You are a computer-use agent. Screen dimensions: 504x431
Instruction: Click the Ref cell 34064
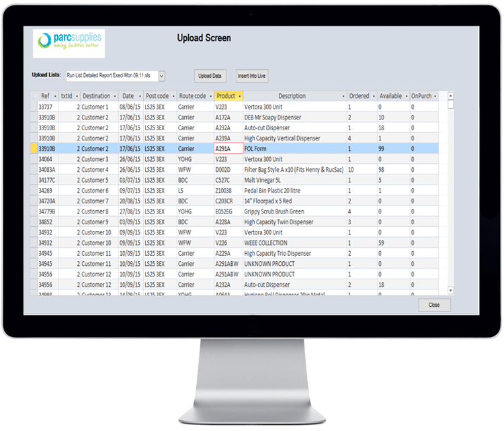[x=48, y=159]
